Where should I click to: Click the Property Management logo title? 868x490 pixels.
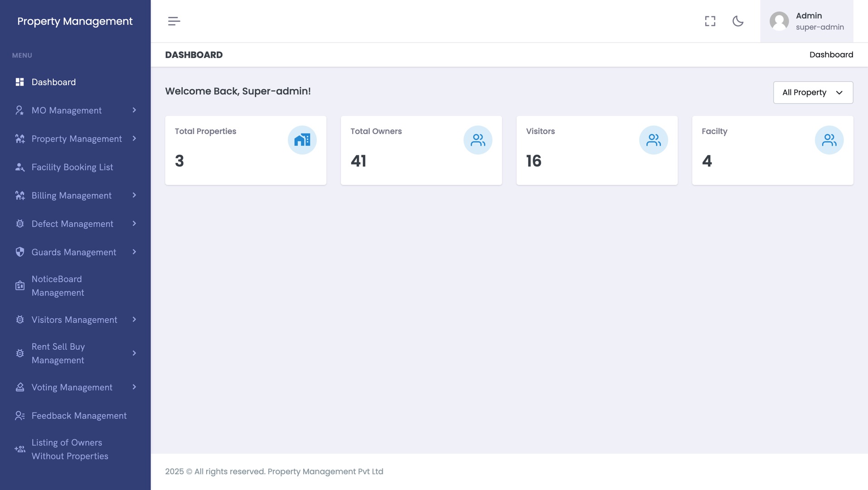(75, 21)
